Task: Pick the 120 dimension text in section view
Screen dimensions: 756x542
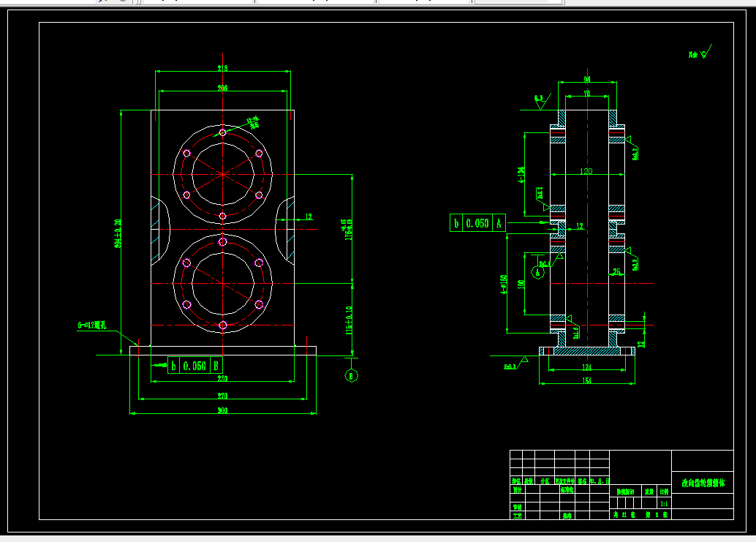Action: coord(586,171)
